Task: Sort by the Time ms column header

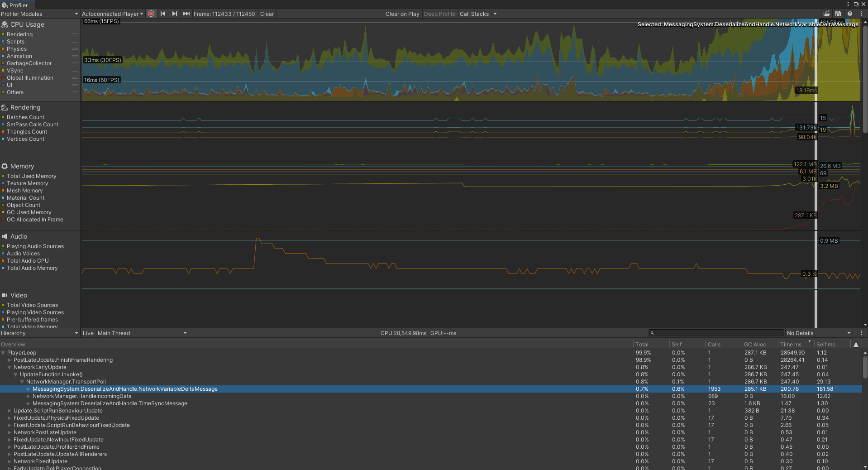Action: coord(796,345)
